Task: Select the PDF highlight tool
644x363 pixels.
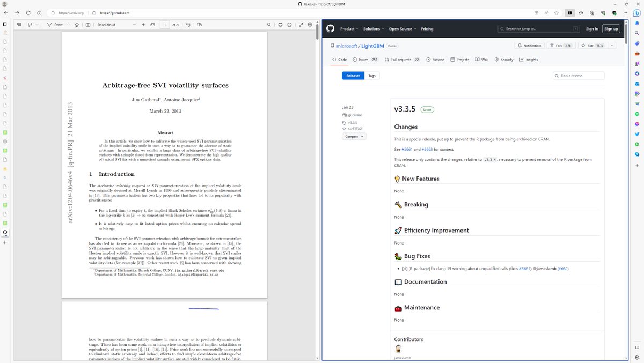Action: [30, 25]
